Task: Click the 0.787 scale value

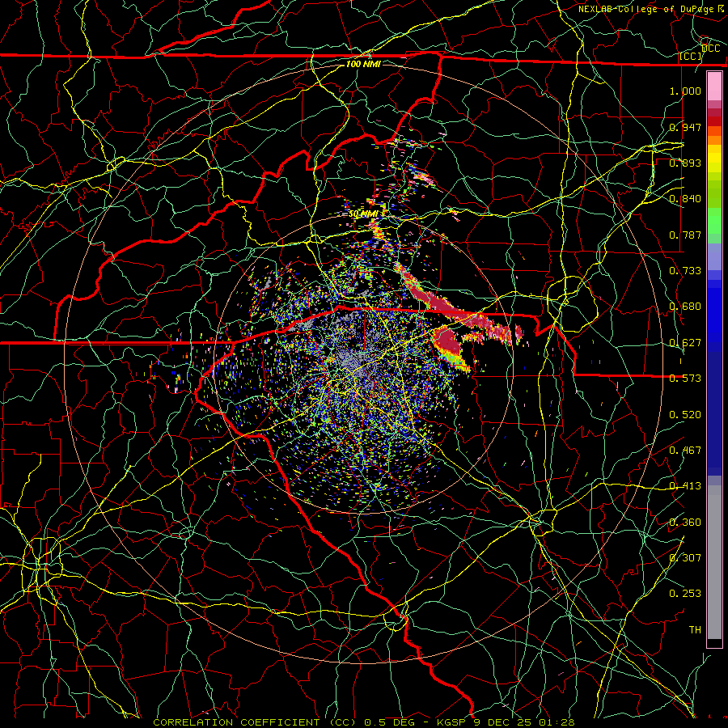Action: tap(685, 235)
